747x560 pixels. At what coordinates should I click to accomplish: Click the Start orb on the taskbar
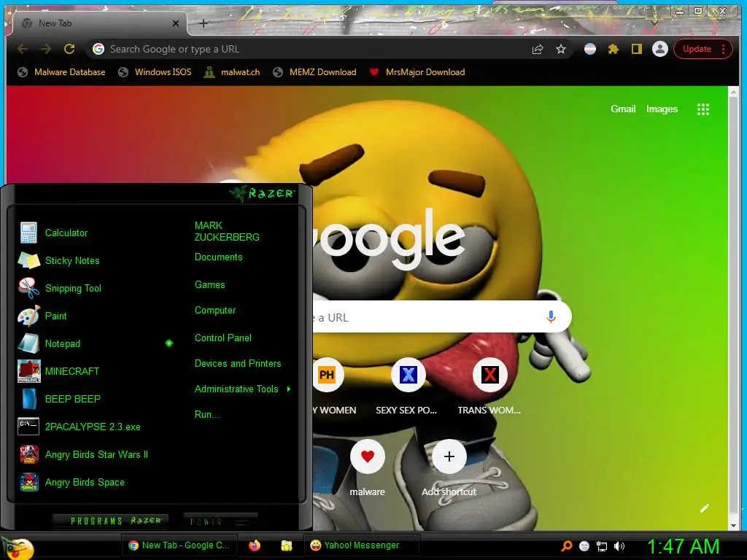(x=18, y=548)
